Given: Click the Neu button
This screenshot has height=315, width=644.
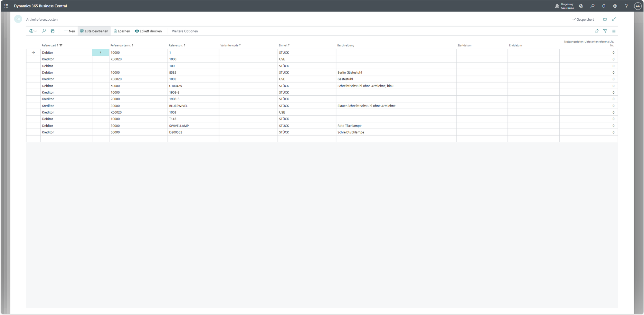Looking at the screenshot, I should coord(70,31).
